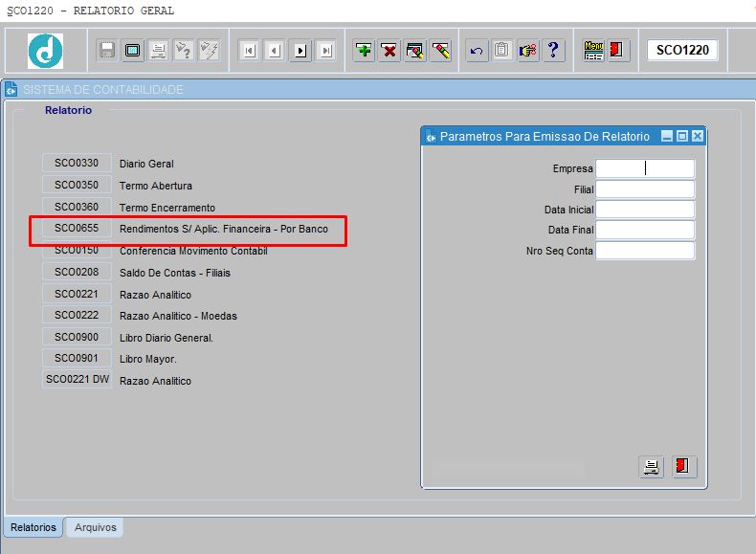756x554 pixels.
Task: Open the SCO0221 DW report button
Action: coord(78,380)
